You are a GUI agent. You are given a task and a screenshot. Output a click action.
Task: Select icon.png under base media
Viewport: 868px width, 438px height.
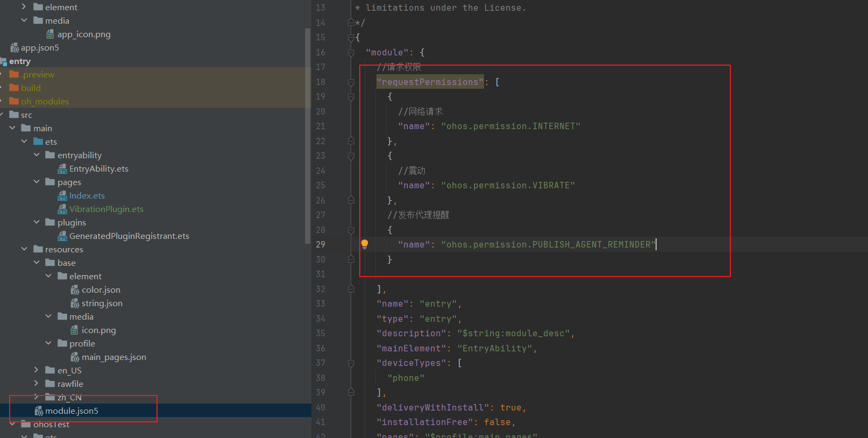point(99,330)
